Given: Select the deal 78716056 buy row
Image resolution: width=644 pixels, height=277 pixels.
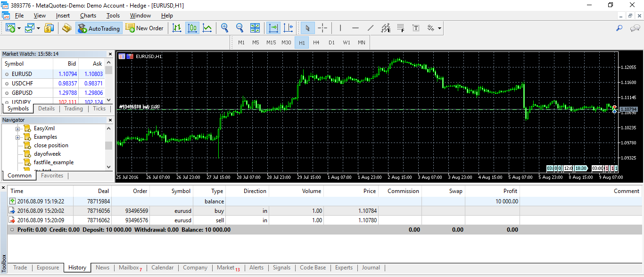Looking at the screenshot, I should pyautogui.click(x=325, y=211).
